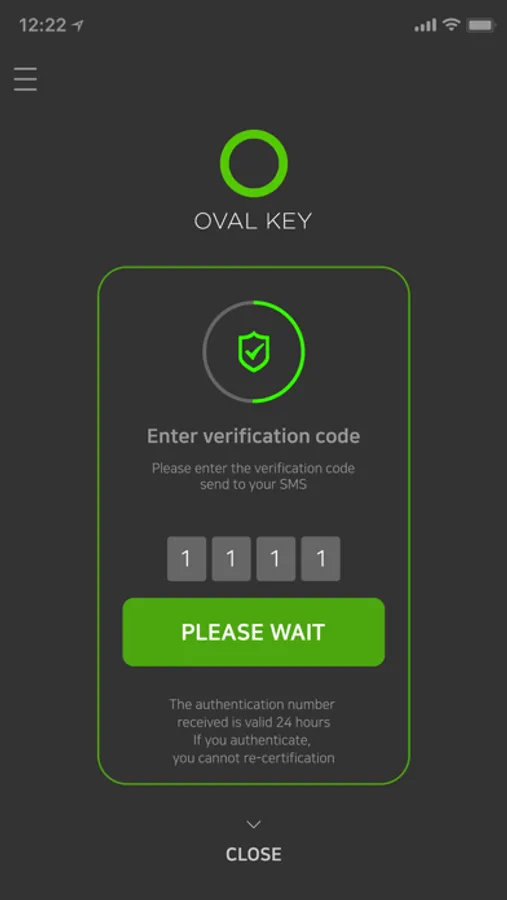Image resolution: width=507 pixels, height=900 pixels.
Task: Tap the location arrow beside the time
Action: pos(78,25)
